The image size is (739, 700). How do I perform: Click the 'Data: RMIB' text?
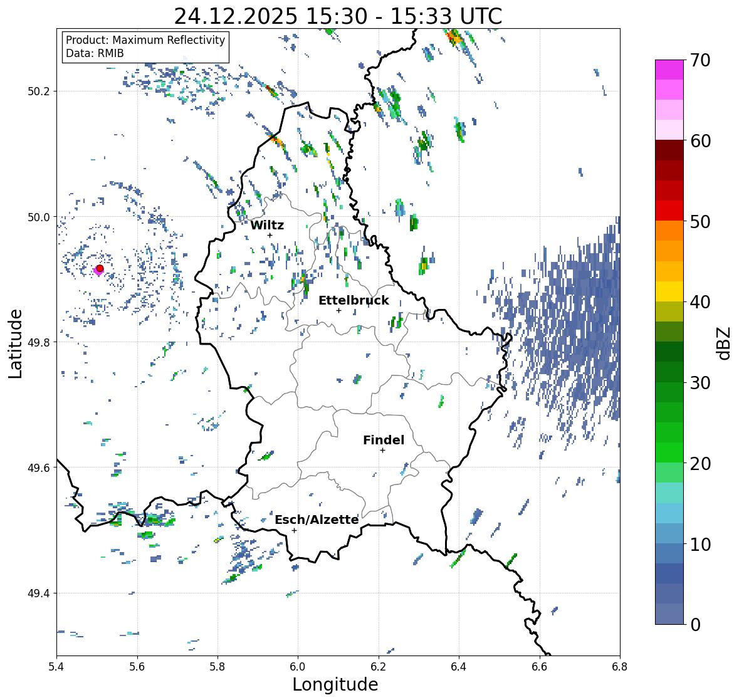[x=95, y=53]
